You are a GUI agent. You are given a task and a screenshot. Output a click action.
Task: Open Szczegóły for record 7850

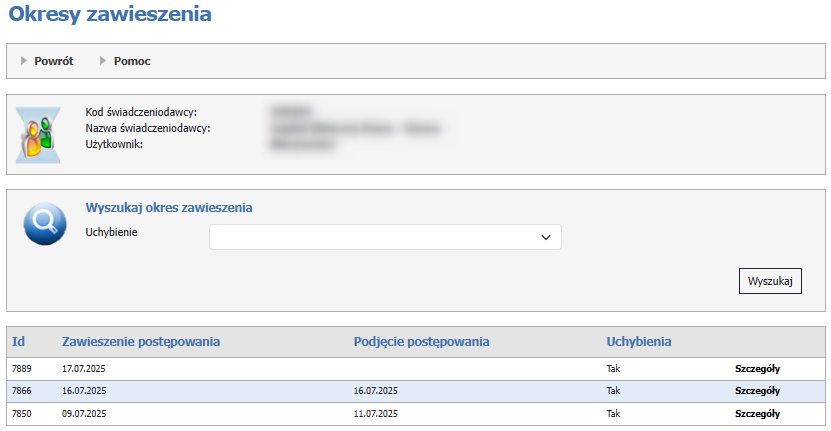click(757, 414)
